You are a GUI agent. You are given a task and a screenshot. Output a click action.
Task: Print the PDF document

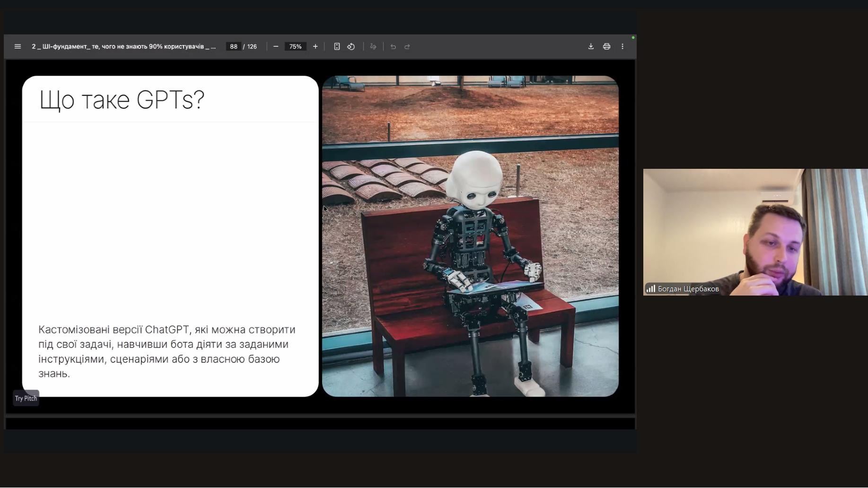point(606,46)
